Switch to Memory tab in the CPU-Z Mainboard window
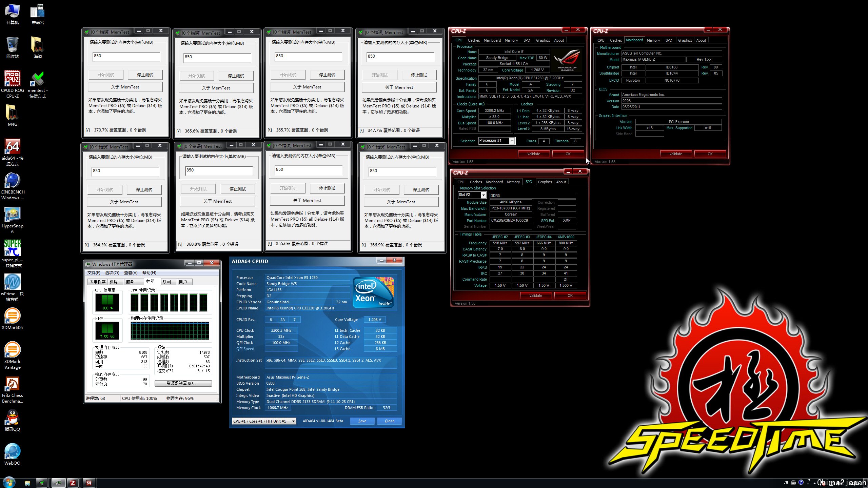Viewport: 868px width, 488px height. 653,40
